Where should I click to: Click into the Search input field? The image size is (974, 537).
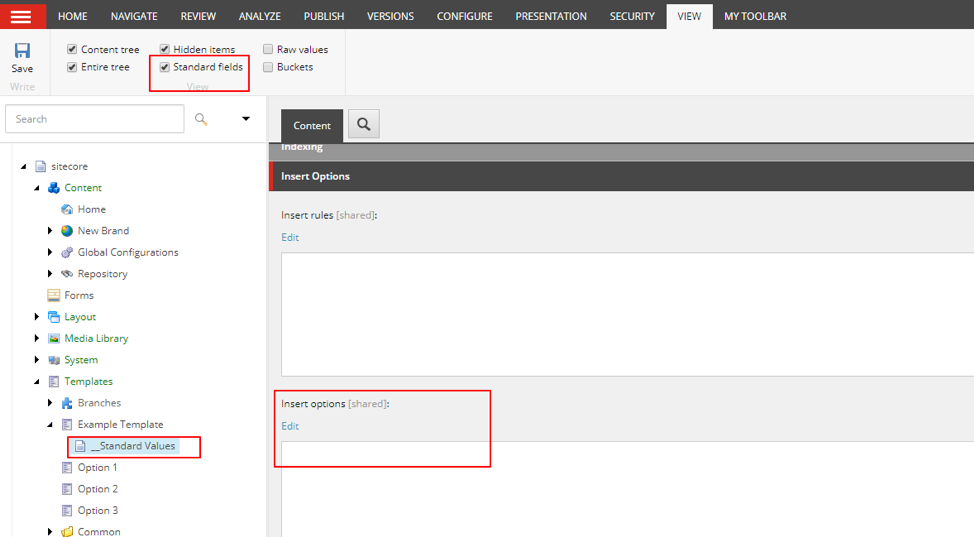pos(95,119)
